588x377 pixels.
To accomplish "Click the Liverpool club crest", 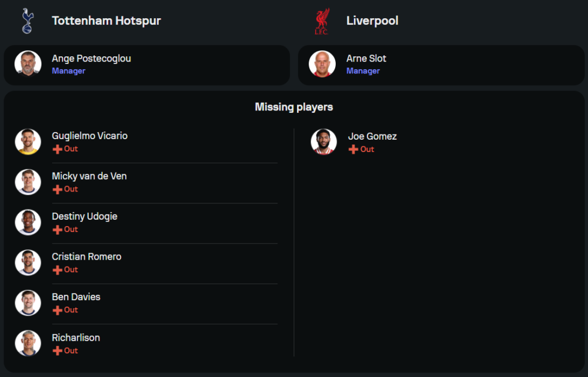I will click(x=322, y=21).
